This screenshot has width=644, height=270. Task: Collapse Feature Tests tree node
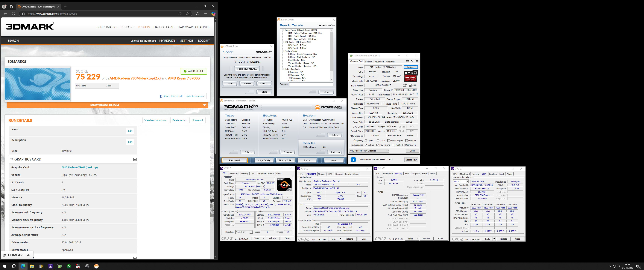tap(283, 51)
